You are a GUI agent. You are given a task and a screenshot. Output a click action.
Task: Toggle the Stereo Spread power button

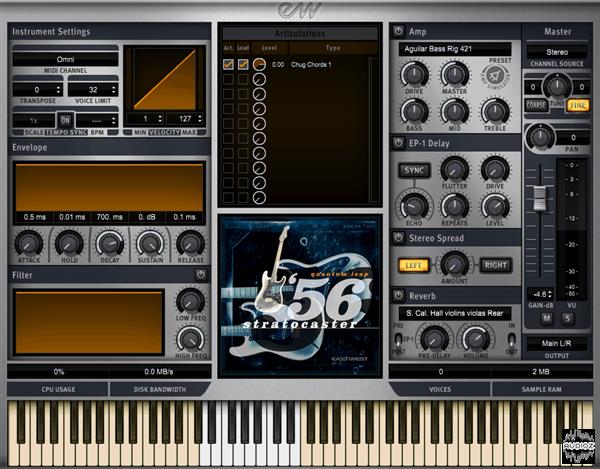pos(398,238)
